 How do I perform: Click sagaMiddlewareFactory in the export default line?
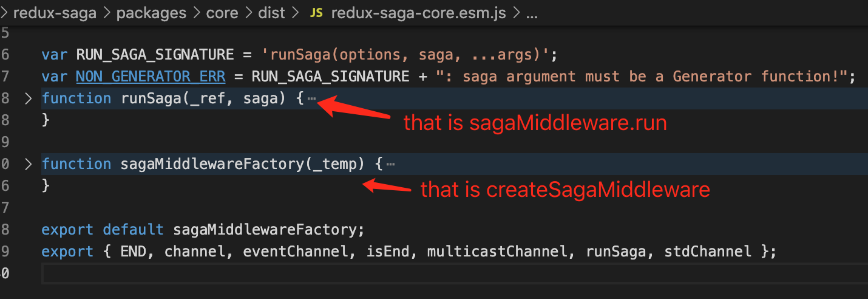[265, 230]
